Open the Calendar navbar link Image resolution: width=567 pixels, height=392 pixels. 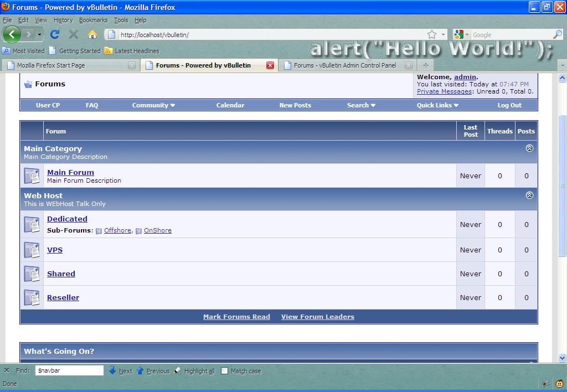(230, 105)
